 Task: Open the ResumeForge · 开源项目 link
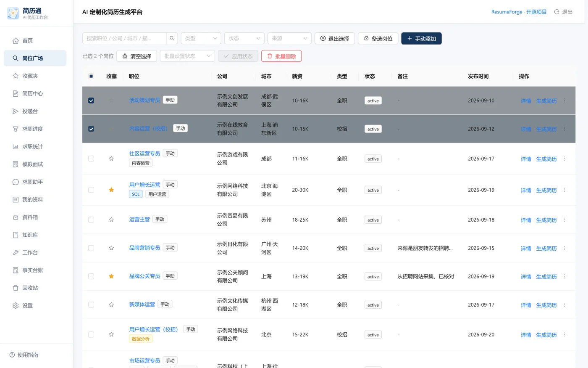point(519,12)
